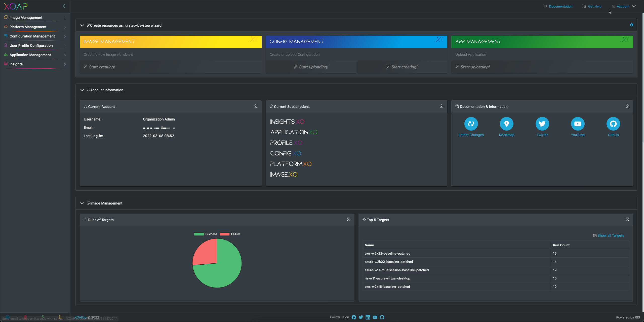Start uploading a configuration
The width and height of the screenshot is (644, 322).
[x=311, y=67]
